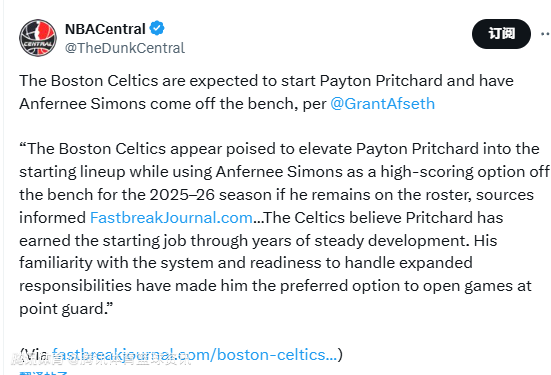
Task: Click the '(Via' text before source link
Action: (35, 354)
